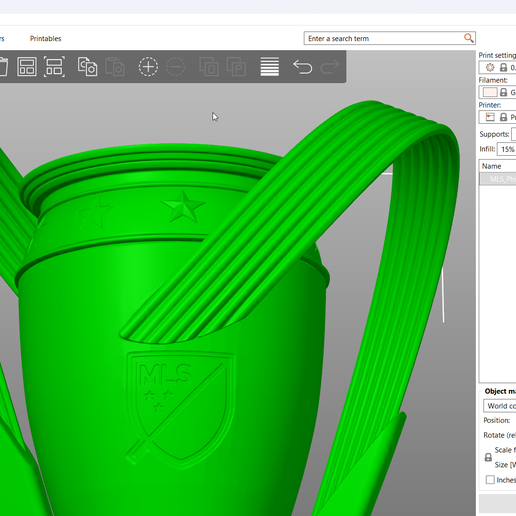Screen dimensions: 516x516
Task: Click the 'Object manipulation' heading
Action: [x=500, y=391]
